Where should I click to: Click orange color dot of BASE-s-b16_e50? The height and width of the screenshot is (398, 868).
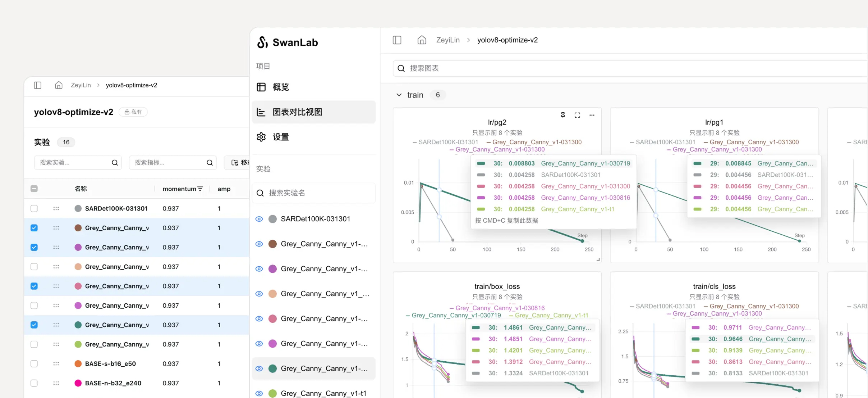(78, 363)
